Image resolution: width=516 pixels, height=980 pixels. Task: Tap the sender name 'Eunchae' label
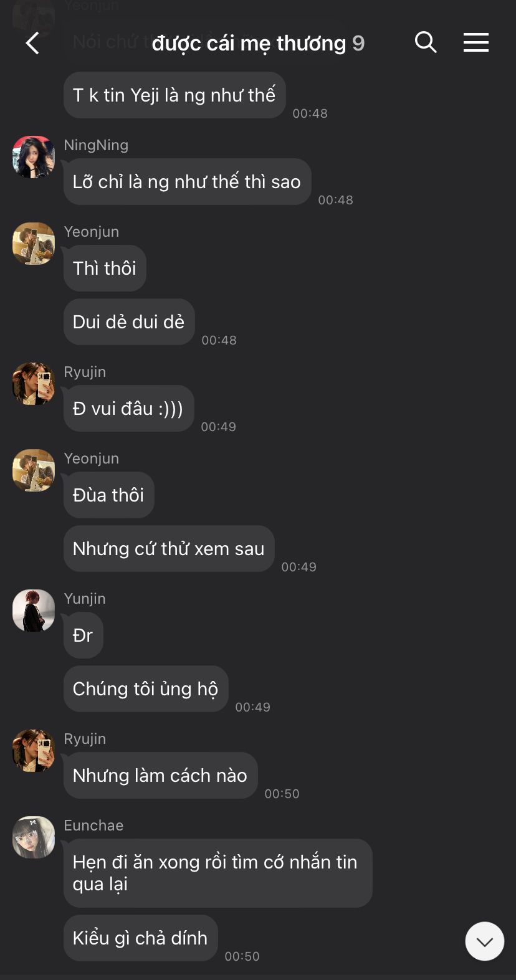pos(93,825)
